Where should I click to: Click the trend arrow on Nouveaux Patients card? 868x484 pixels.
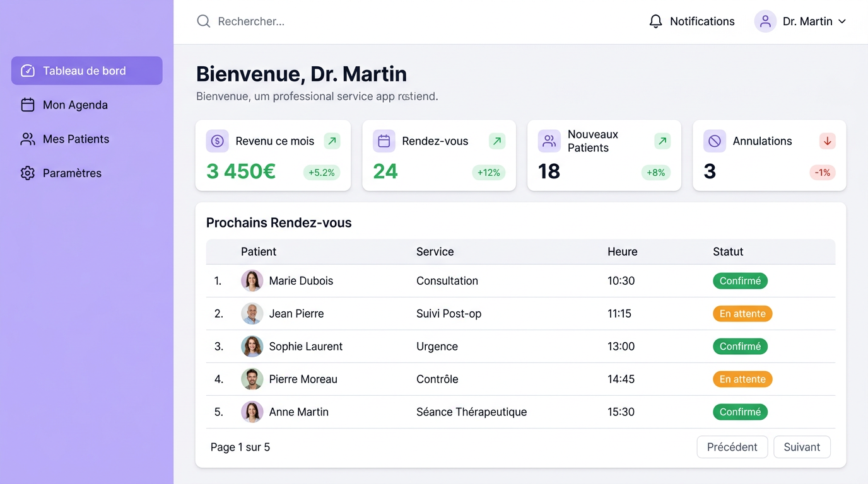coord(662,141)
